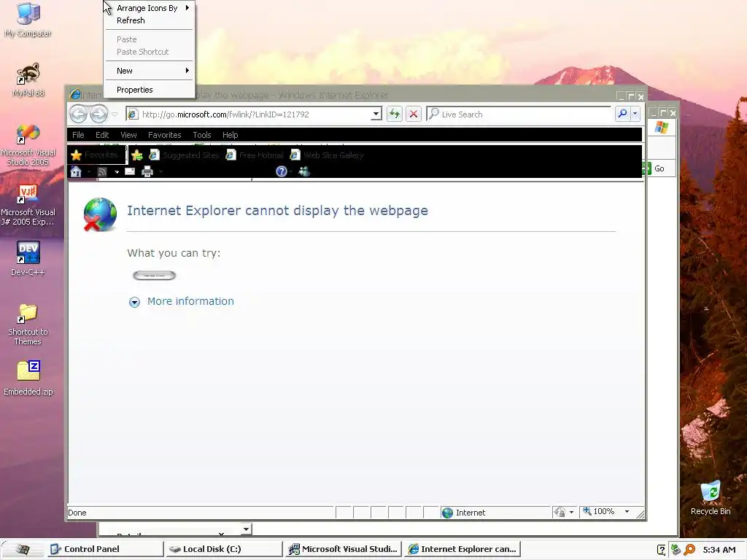Click the zoom level 100% button
This screenshot has height=560, width=747.
coord(599,511)
